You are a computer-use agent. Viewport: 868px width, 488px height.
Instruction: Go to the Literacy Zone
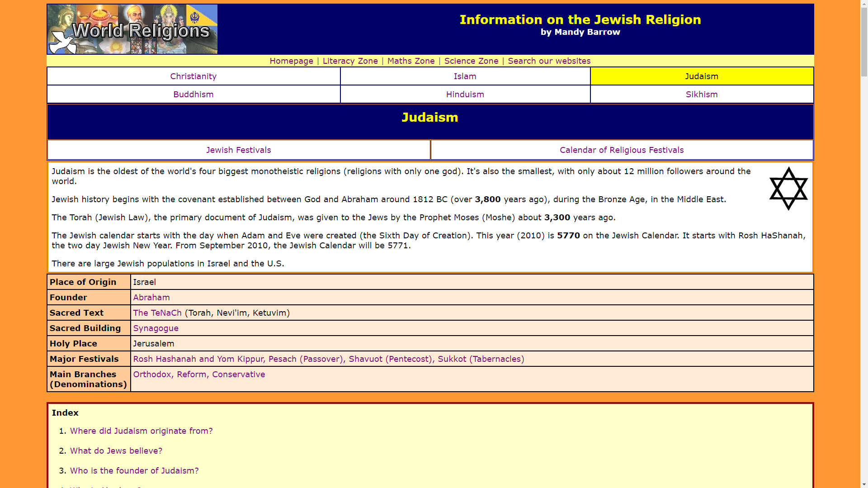point(350,61)
